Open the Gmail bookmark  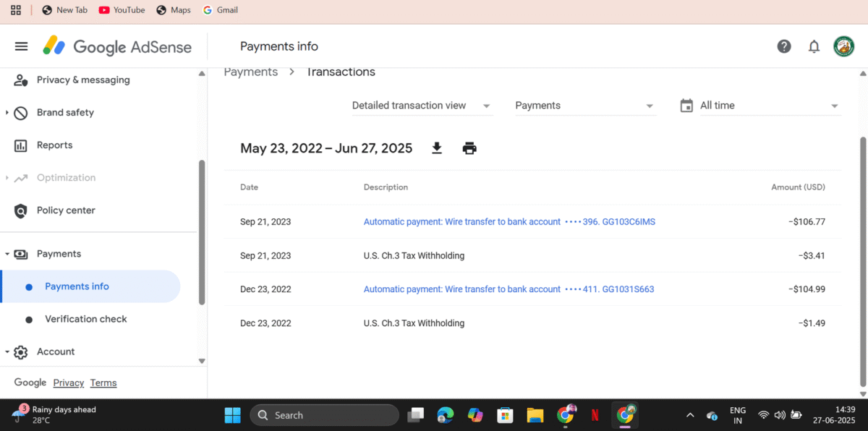pos(221,10)
